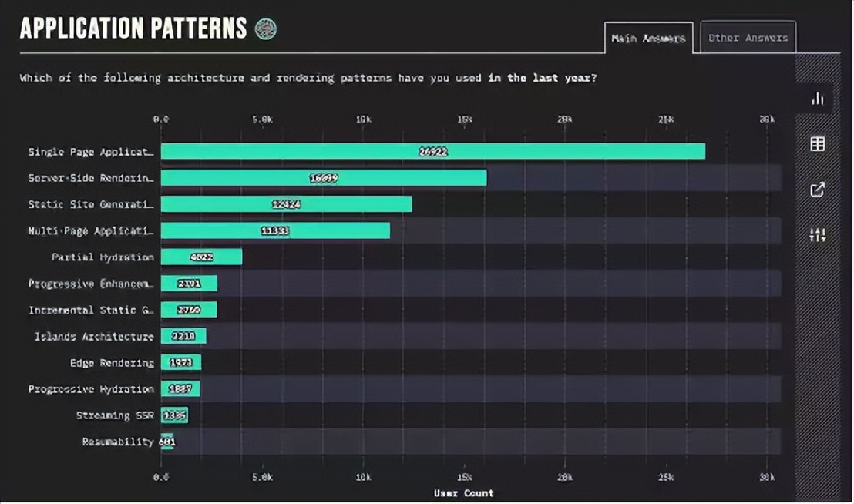The height and width of the screenshot is (504, 854).
Task: Click the 'Edge Rendering' label
Action: (112, 362)
